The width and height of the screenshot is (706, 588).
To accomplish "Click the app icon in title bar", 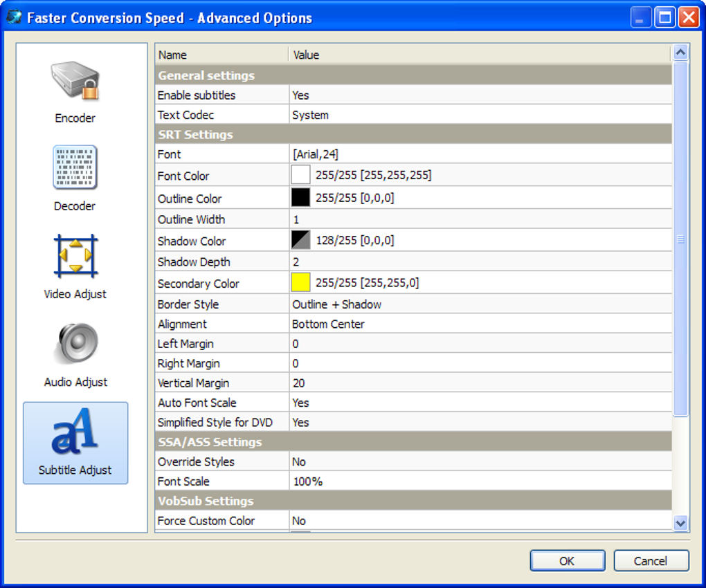I will coord(14,18).
